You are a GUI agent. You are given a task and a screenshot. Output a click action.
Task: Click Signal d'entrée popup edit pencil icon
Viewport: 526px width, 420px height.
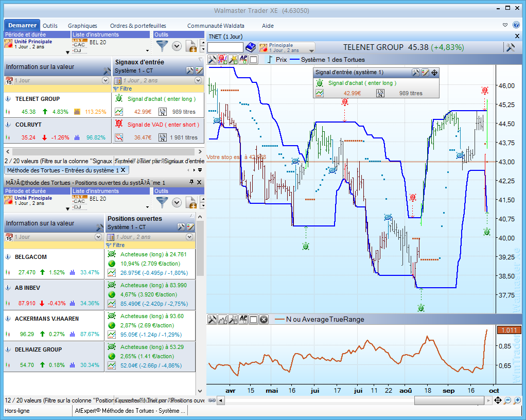point(425,73)
